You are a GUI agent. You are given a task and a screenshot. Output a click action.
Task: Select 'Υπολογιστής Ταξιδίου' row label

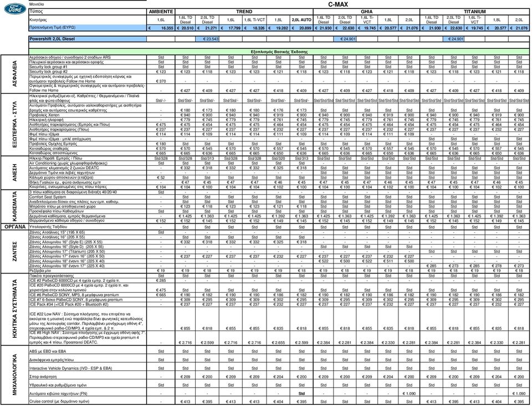[48, 227]
